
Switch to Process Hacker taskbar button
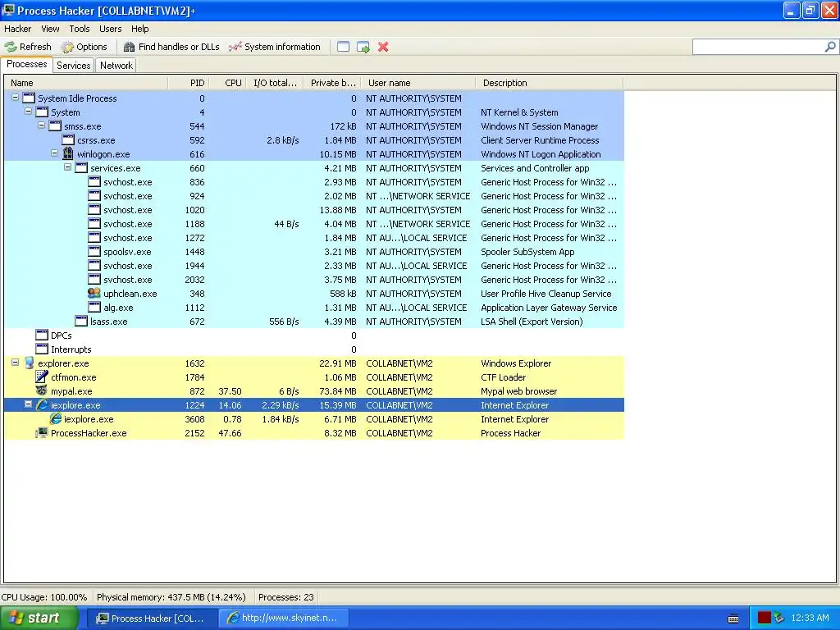[152, 619]
